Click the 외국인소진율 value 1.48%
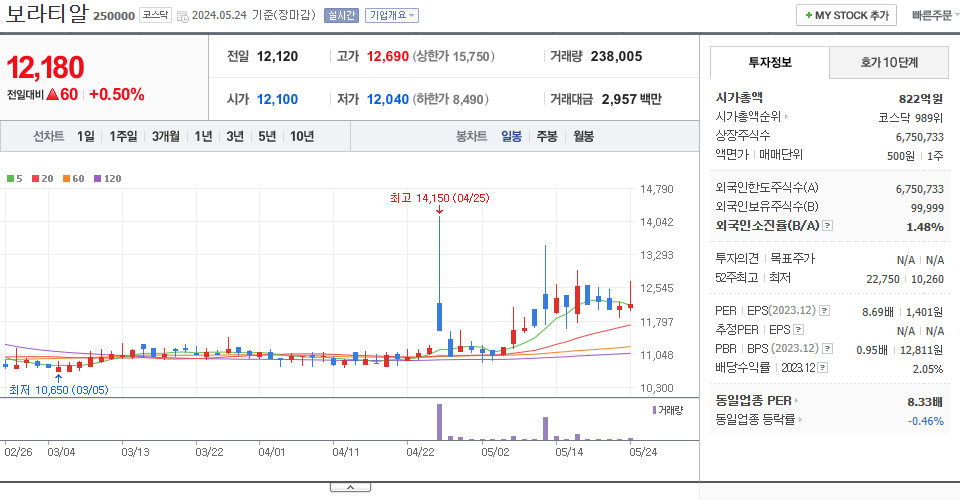960x500 pixels. tap(925, 227)
